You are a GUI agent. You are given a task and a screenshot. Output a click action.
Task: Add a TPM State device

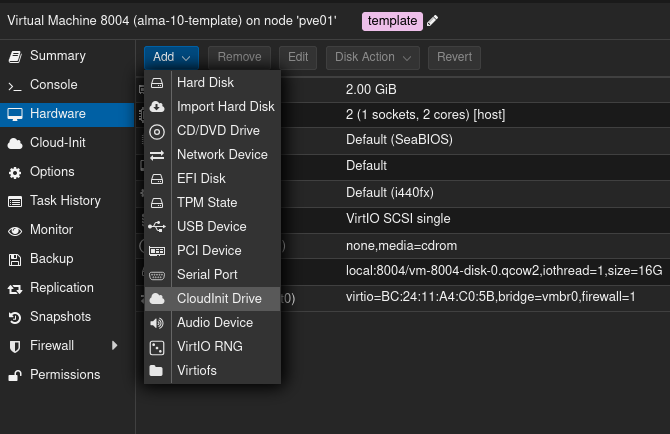click(x=207, y=203)
